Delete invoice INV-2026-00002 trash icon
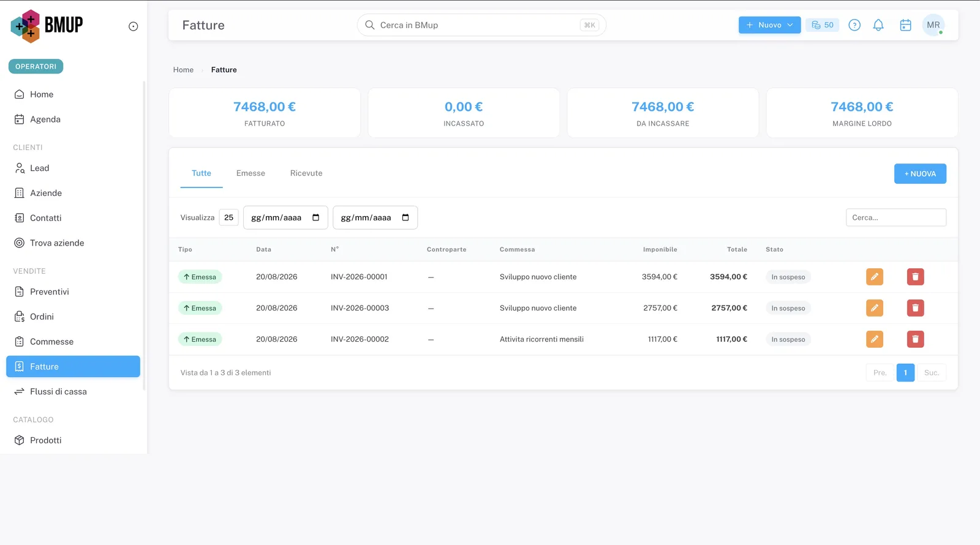Viewport: 980px width, 545px height. (916, 339)
